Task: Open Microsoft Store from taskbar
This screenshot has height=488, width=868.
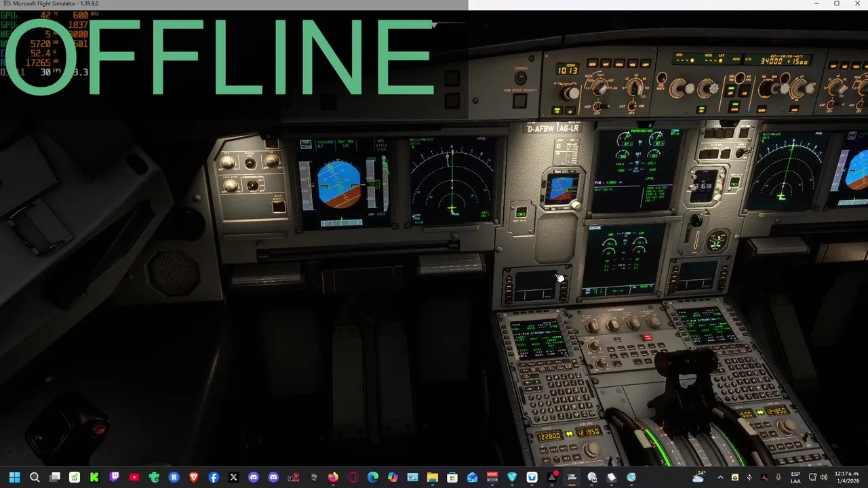Action: pyautogui.click(x=452, y=477)
